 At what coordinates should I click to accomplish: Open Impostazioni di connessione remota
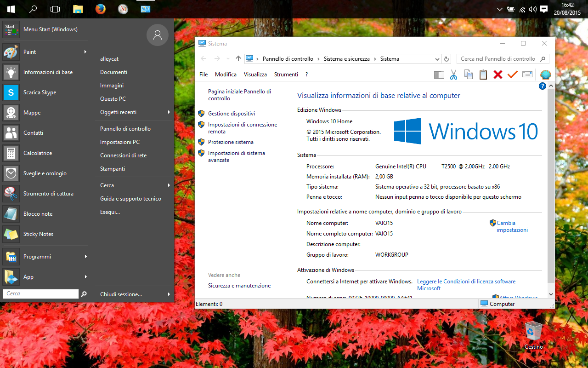[243, 128]
